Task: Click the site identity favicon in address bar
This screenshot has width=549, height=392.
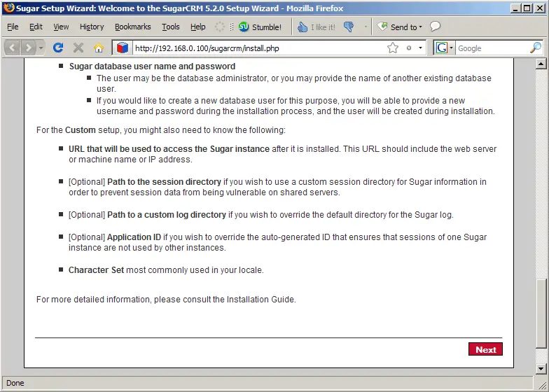Action: tap(122, 48)
